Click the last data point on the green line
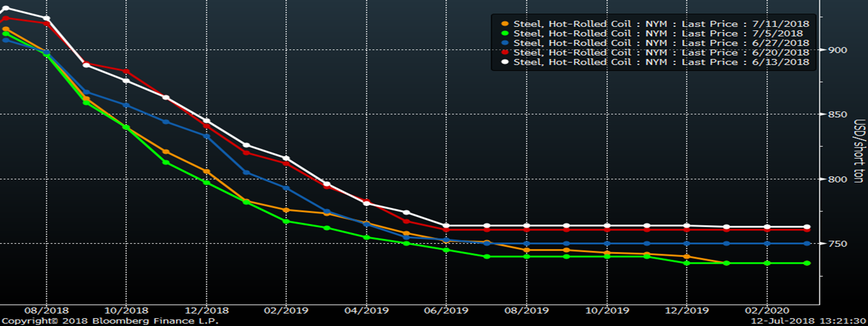 807,263
